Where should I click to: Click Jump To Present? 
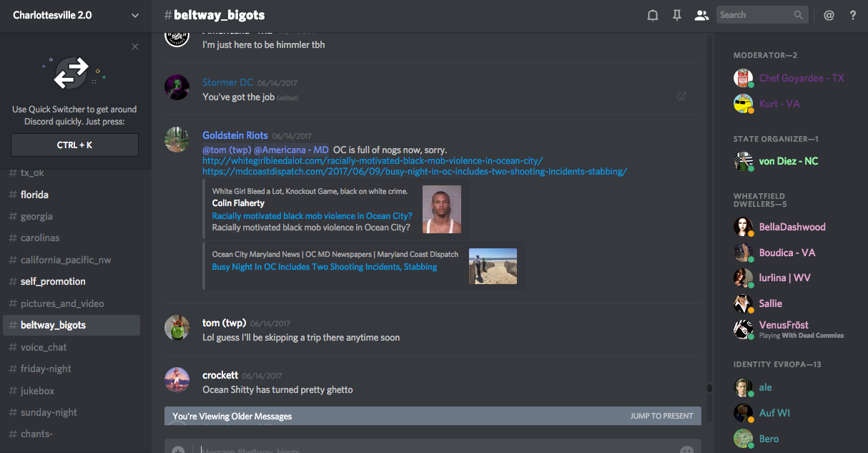pos(661,416)
